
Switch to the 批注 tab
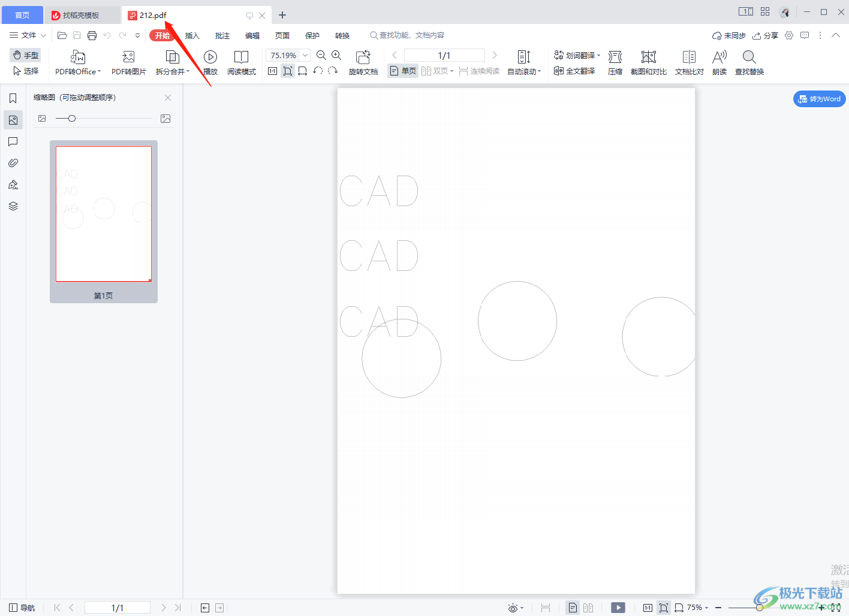coord(222,35)
